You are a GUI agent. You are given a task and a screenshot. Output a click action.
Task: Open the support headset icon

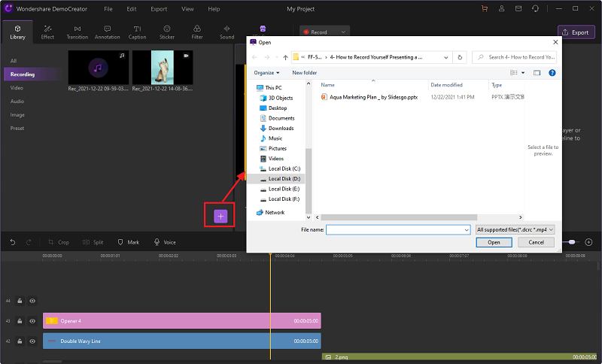click(535, 9)
